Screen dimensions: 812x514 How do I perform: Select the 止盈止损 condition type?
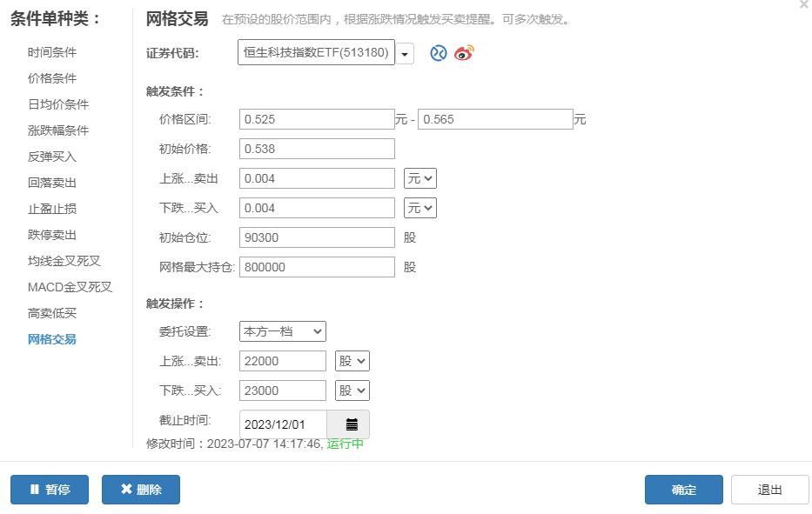point(52,209)
